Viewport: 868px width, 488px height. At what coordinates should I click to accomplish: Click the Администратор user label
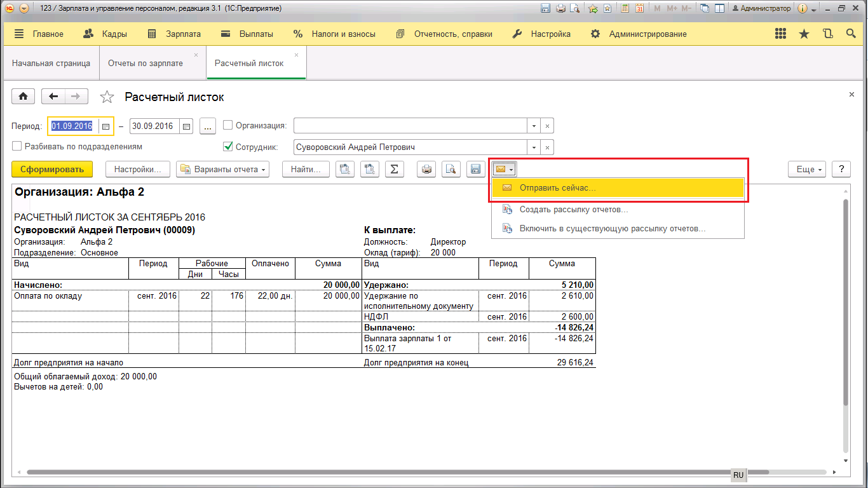(x=761, y=8)
